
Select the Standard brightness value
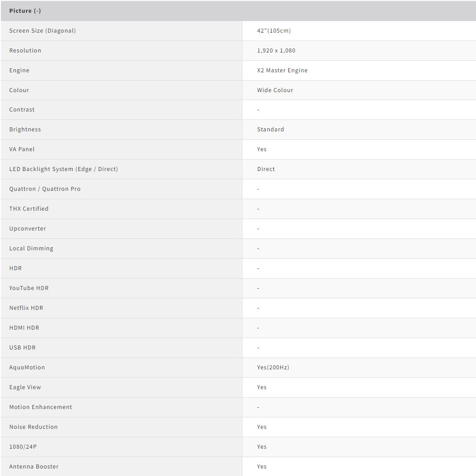271,130
